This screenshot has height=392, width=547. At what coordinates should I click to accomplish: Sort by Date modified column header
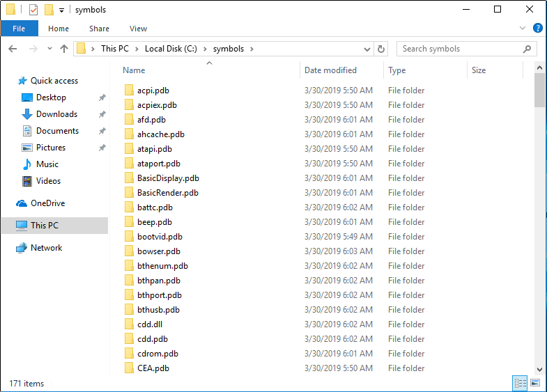pyautogui.click(x=330, y=70)
